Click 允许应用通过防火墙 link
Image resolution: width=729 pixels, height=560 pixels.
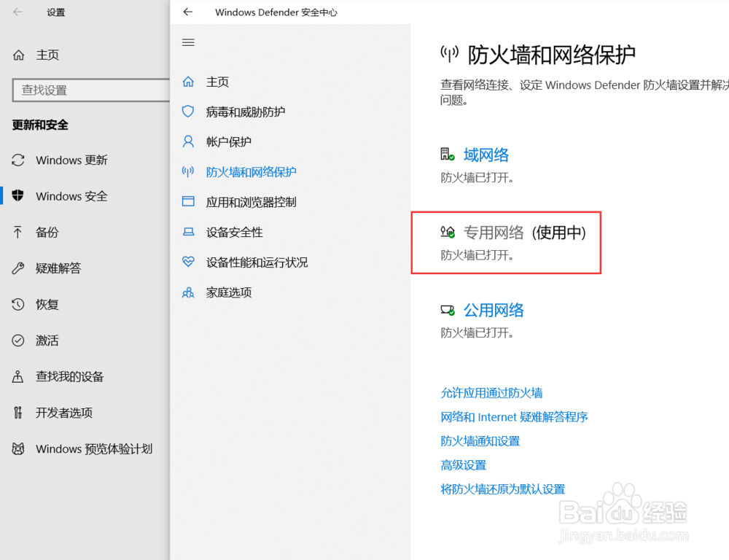491,392
